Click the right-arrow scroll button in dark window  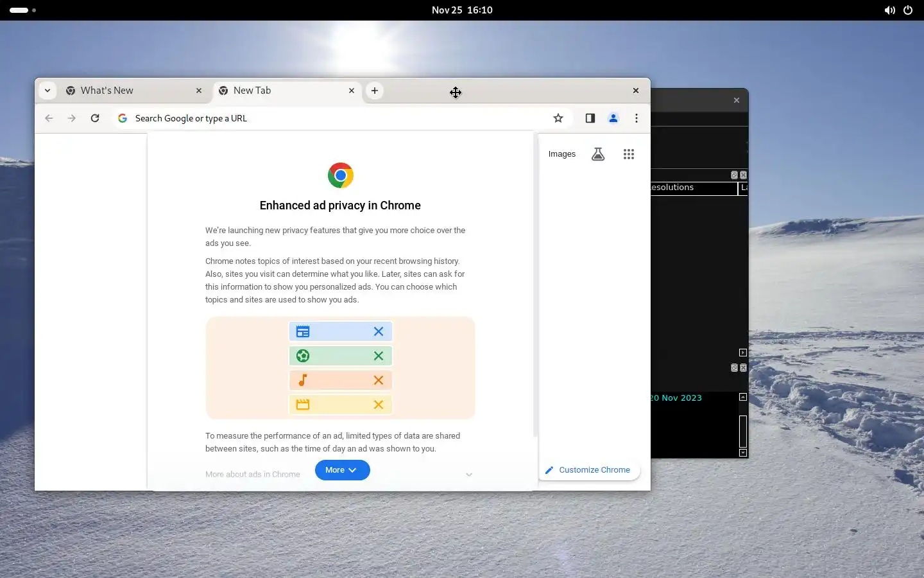[743, 353]
